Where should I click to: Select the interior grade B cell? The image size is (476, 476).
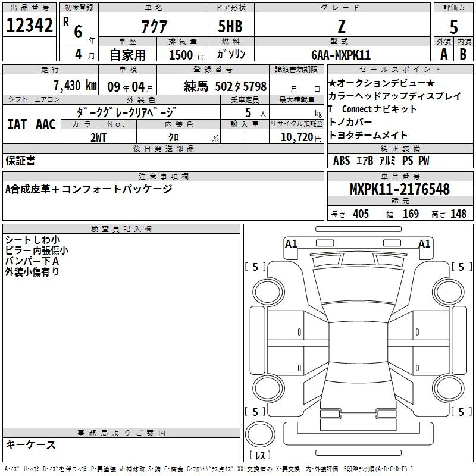(463, 54)
